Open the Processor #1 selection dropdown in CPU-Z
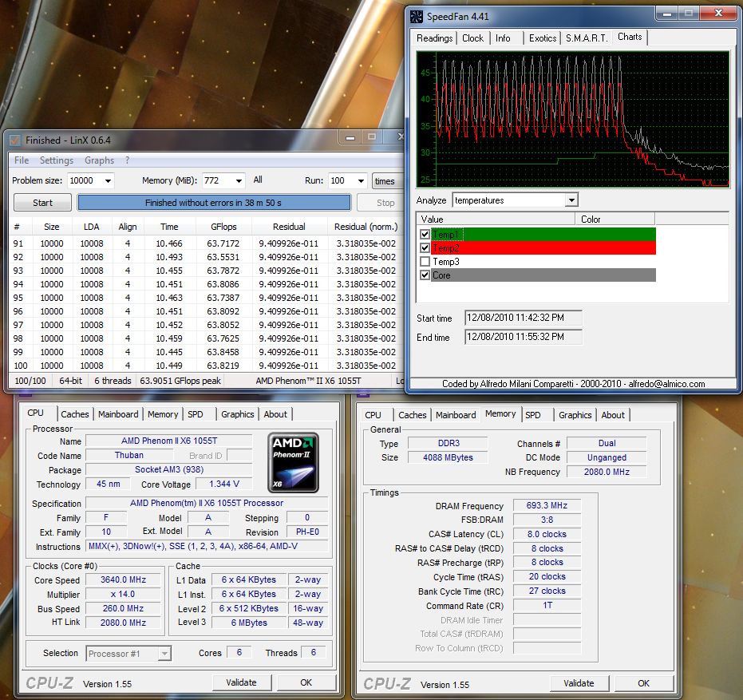This screenshot has width=743, height=700. (164, 654)
